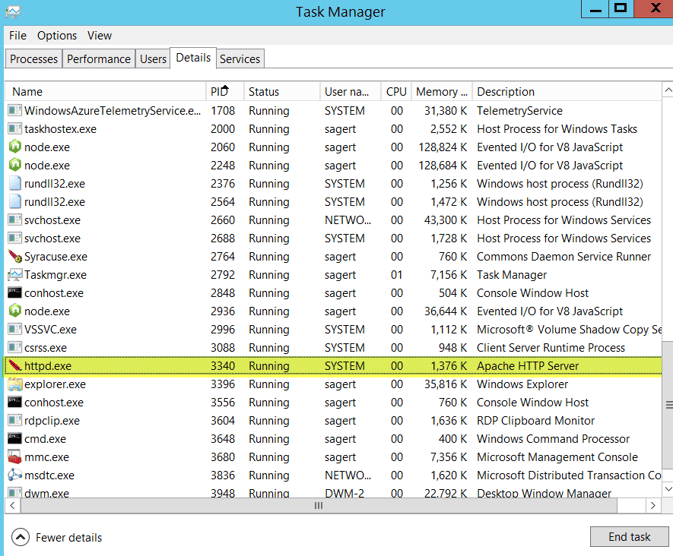Viewport: 673px width, 556px height.
Task: Click the vertical scrollbar down arrow
Action: click(667, 491)
